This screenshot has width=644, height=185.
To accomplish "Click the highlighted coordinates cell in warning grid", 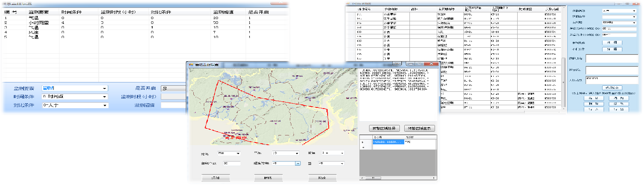I will tap(388, 142).
